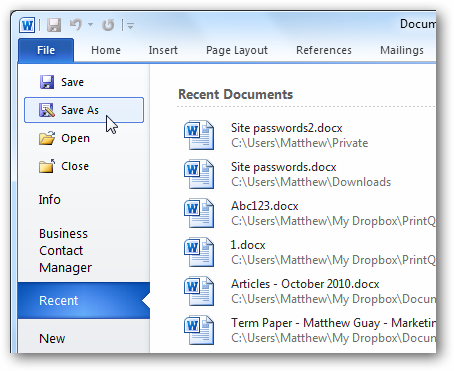Click the open folder icon beside Open

(x=47, y=138)
